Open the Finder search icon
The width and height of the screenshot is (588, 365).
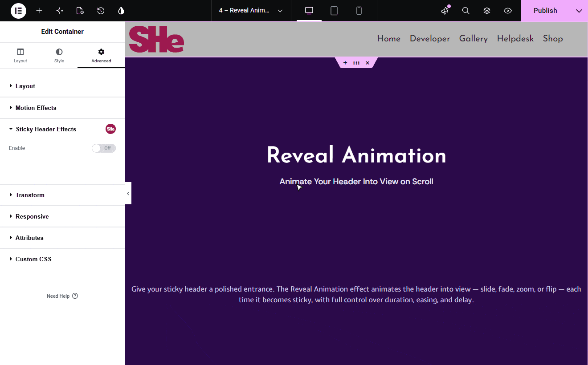click(466, 11)
